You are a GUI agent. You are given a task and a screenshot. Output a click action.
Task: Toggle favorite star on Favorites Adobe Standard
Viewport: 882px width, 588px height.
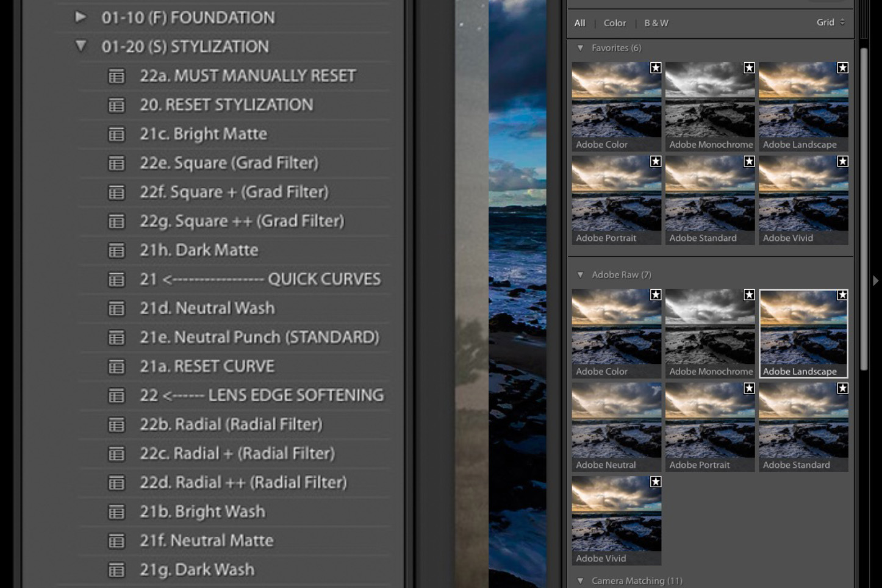748,161
